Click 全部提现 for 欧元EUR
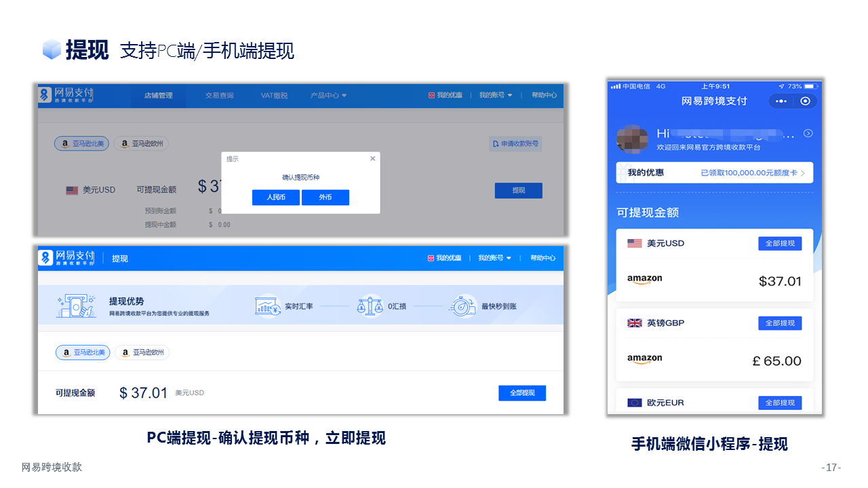868x488 pixels. click(x=780, y=403)
